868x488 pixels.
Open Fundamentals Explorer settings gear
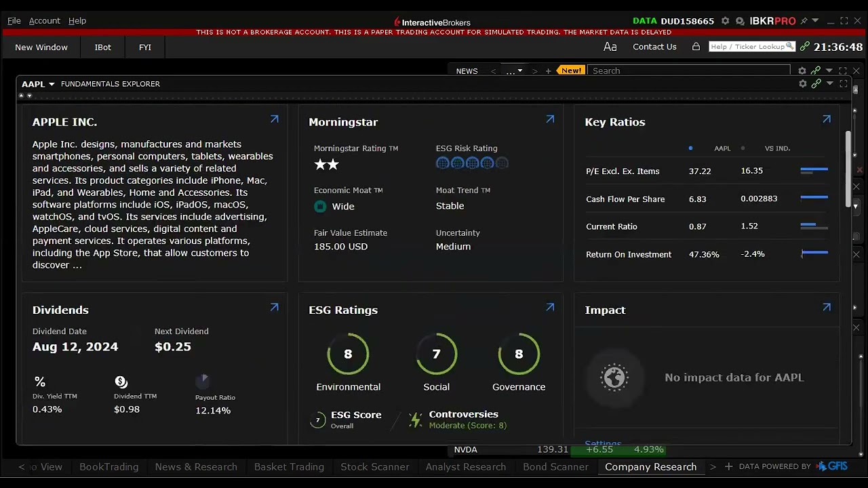[x=803, y=84]
